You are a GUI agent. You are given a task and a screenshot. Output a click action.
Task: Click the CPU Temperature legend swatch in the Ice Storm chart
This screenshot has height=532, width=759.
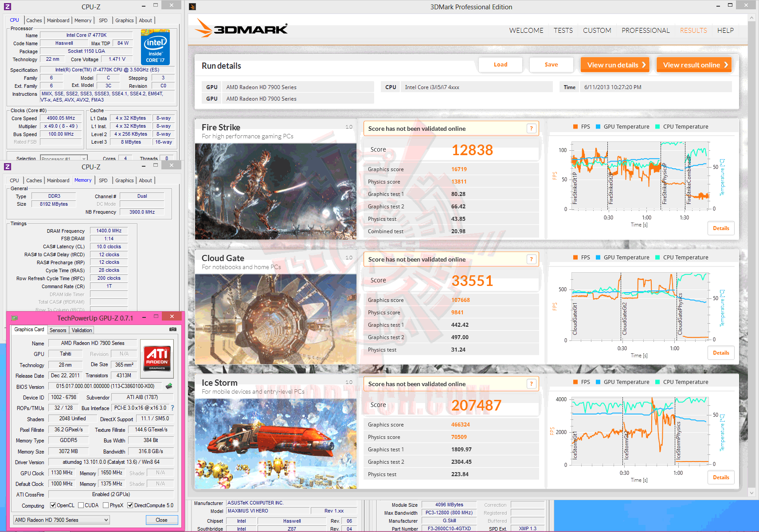pos(657,382)
